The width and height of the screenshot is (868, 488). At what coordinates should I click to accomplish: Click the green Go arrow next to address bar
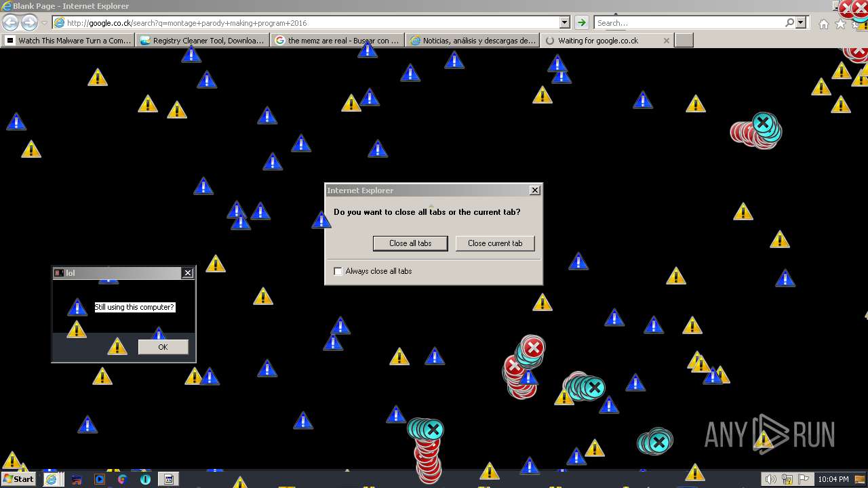click(x=581, y=22)
